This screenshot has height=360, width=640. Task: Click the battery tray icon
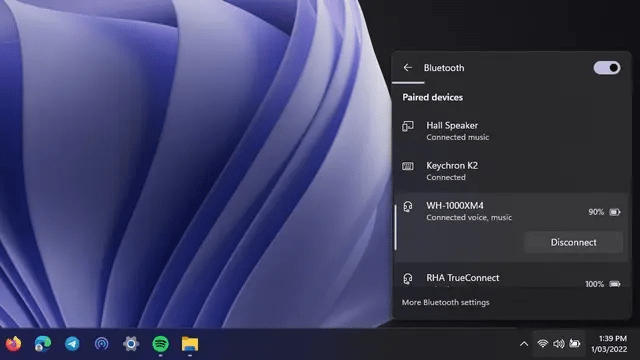(x=575, y=344)
